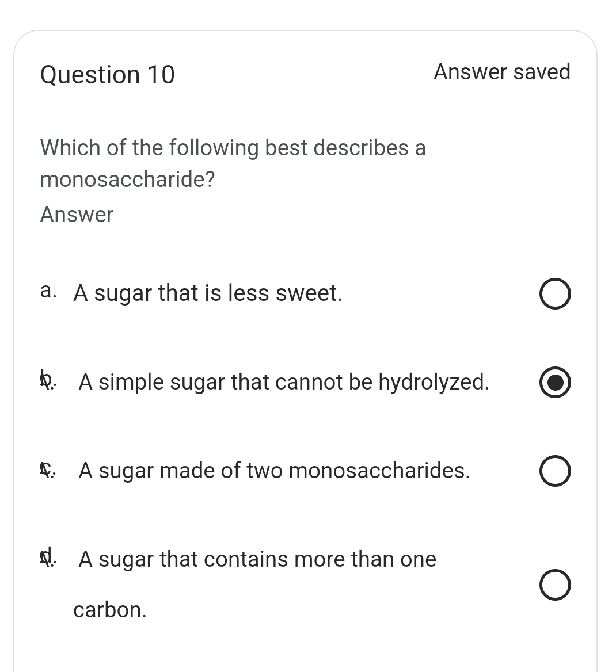The image size is (616, 672).
Task: Click 'A sugar made of two monosaccharides.' text
Action: tap(274, 471)
